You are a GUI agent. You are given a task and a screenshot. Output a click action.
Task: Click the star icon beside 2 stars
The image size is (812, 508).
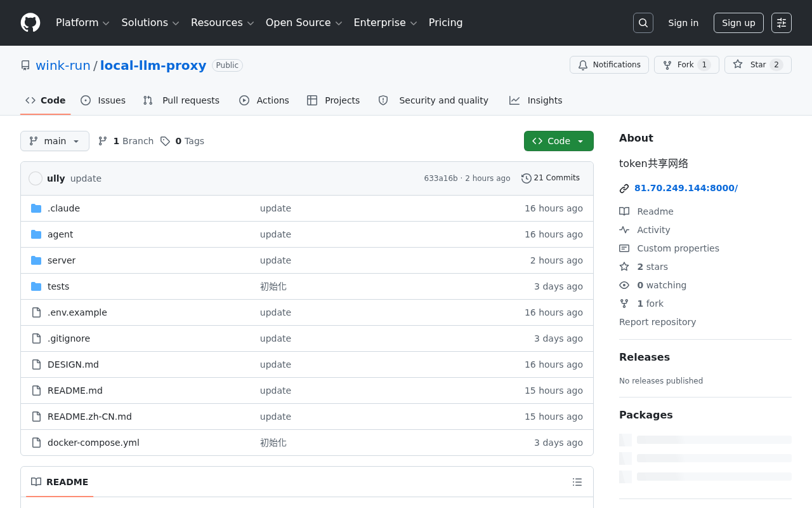tap(624, 267)
